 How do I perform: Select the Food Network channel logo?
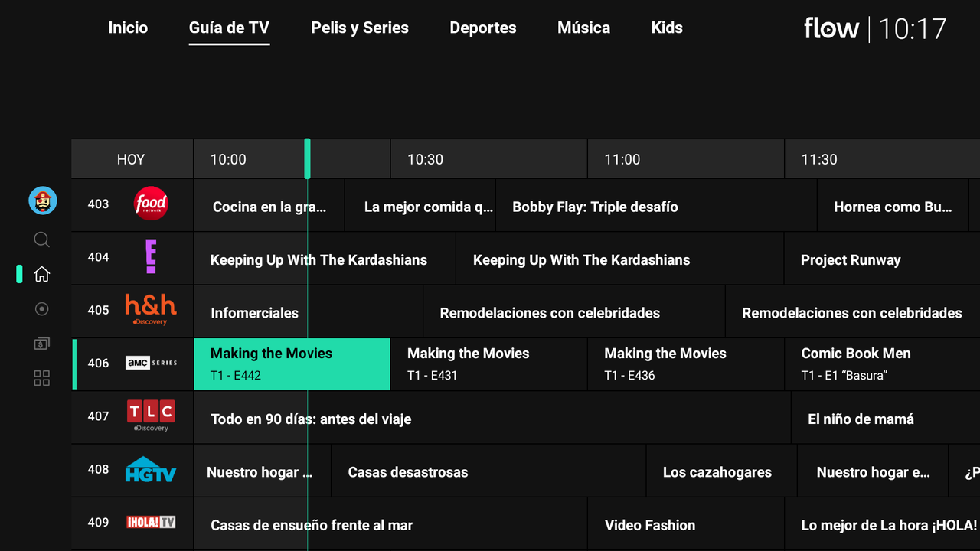[x=151, y=204]
